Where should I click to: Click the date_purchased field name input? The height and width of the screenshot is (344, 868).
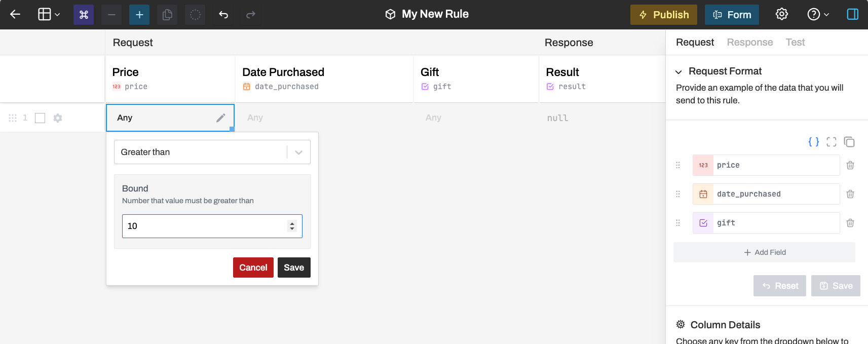(776, 194)
